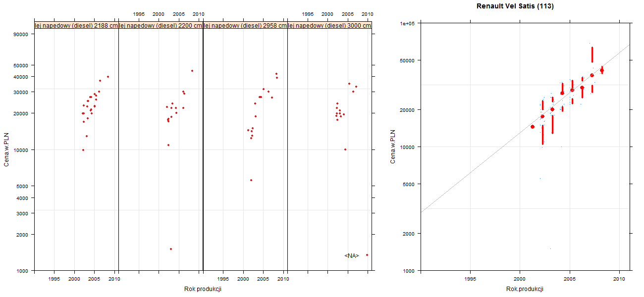Screen dimensions: 644x297
Task: Click year "1995" under the Renault chart
Action: click(x=470, y=279)
